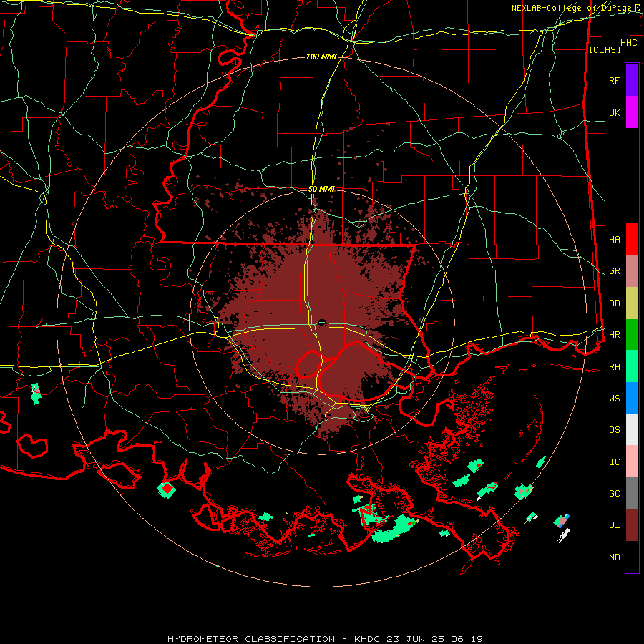Click the RA legend label
This screenshot has width=644, height=644.
pos(614,367)
